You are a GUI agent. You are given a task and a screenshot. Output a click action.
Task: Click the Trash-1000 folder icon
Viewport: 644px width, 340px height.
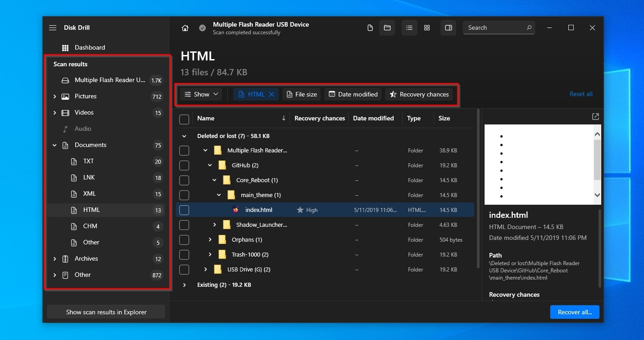(222, 254)
